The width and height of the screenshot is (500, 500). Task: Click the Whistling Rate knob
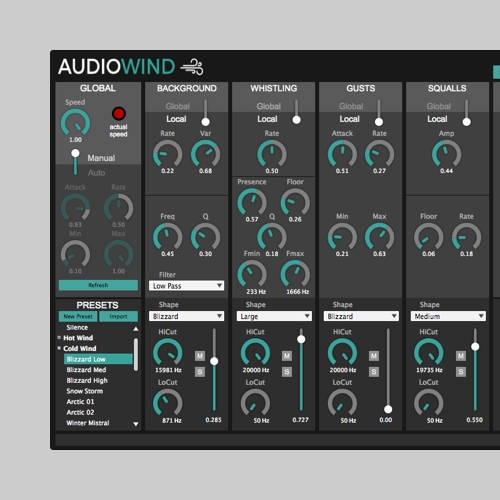pyautogui.click(x=272, y=154)
